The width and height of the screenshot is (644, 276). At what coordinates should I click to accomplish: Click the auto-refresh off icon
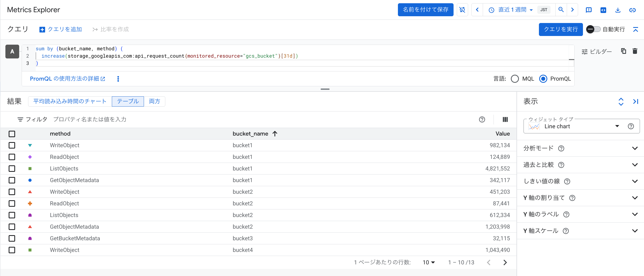tap(462, 10)
